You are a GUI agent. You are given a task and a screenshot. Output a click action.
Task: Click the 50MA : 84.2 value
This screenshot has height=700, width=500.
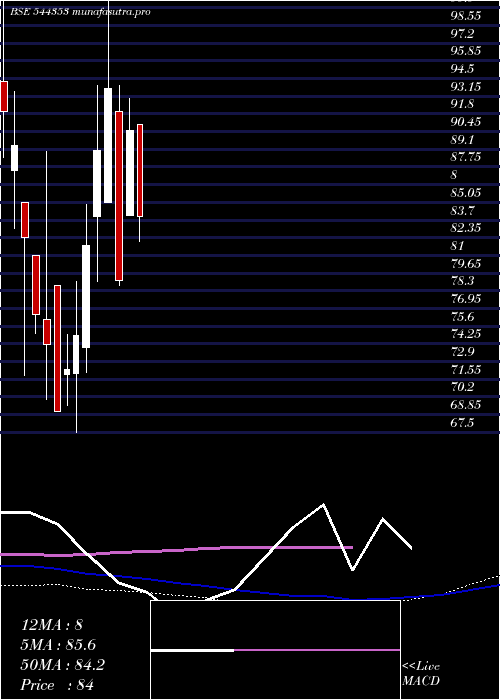[x=63, y=665]
